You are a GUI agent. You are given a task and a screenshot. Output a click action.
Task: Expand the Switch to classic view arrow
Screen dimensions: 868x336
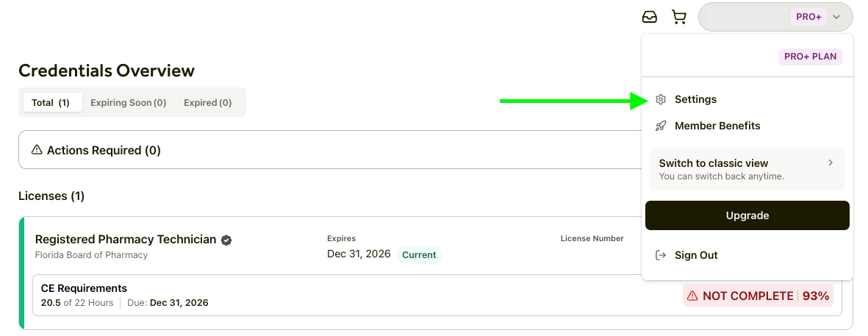831,162
